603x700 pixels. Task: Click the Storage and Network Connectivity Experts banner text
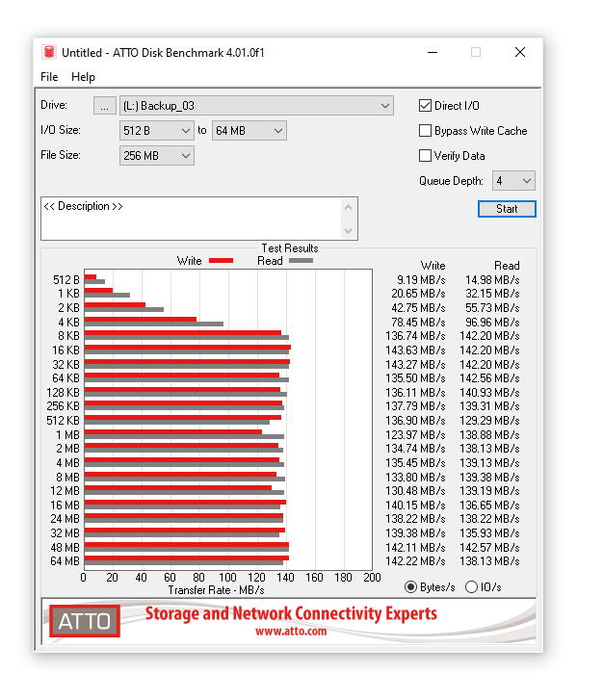tap(291, 613)
